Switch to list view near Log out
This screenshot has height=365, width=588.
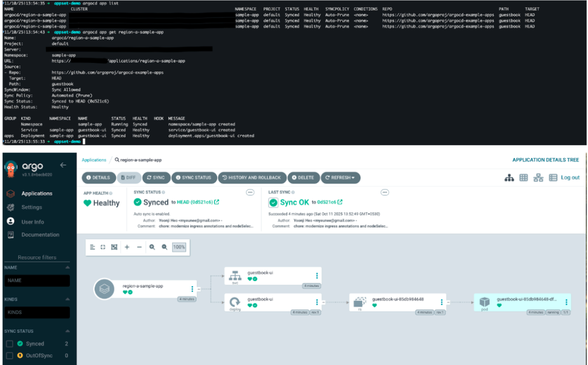pyautogui.click(x=554, y=178)
